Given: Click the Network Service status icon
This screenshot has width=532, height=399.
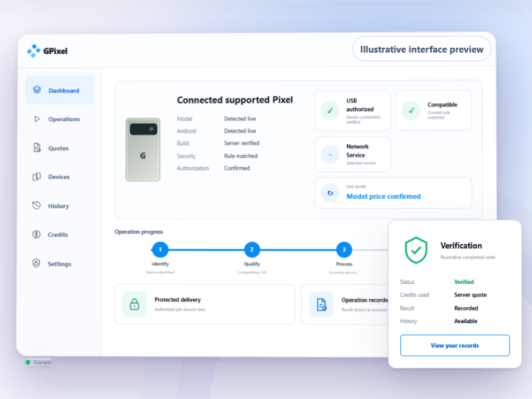Looking at the screenshot, I should pyautogui.click(x=330, y=155).
